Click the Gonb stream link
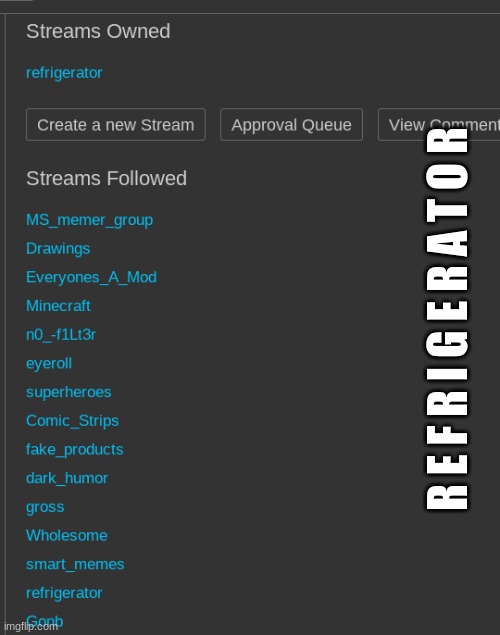Viewport: 500px width, 635px height. [x=45, y=621]
